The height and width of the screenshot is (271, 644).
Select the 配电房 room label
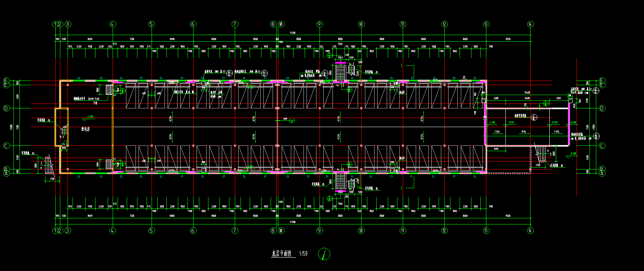point(86,129)
